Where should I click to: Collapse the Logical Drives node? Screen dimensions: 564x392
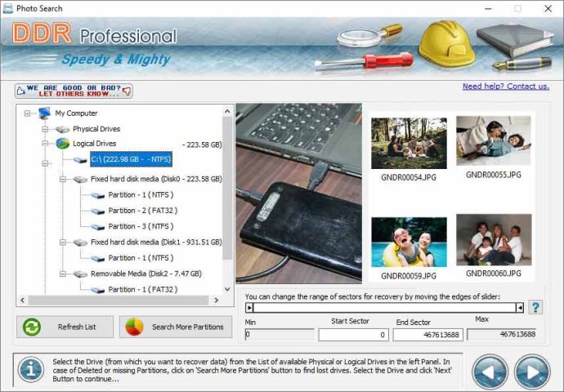point(45,144)
